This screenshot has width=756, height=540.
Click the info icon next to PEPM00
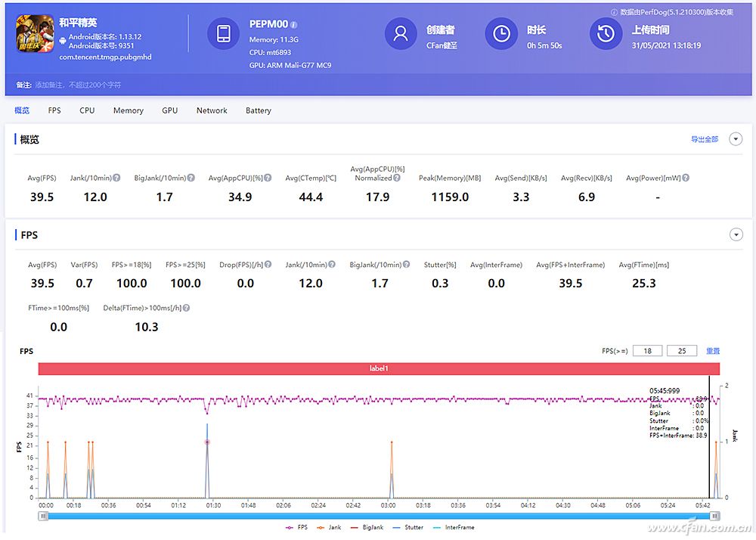[x=294, y=24]
